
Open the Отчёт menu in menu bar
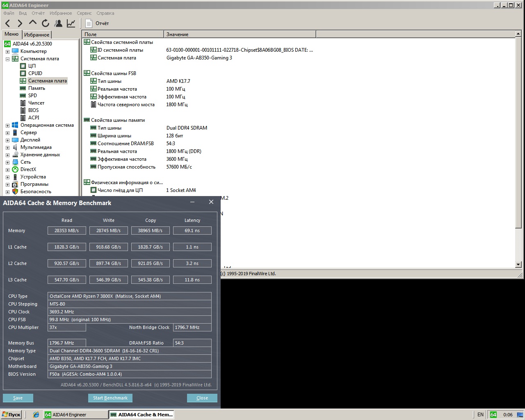38,13
